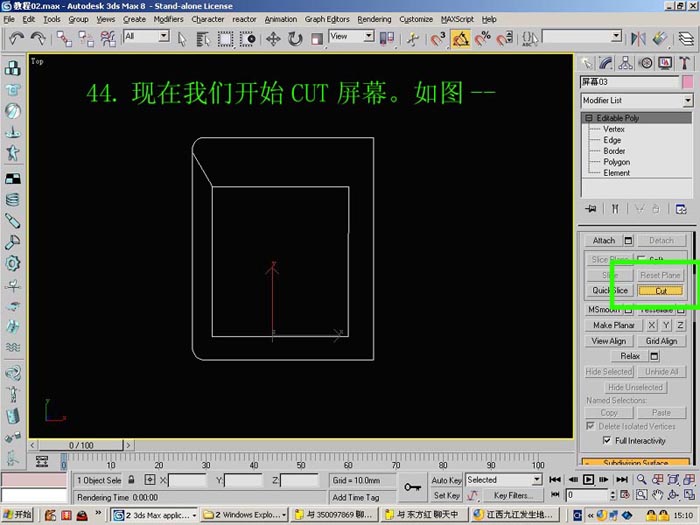Pick the Select Object arrow tool
The width and height of the screenshot is (700, 525).
tap(182, 39)
